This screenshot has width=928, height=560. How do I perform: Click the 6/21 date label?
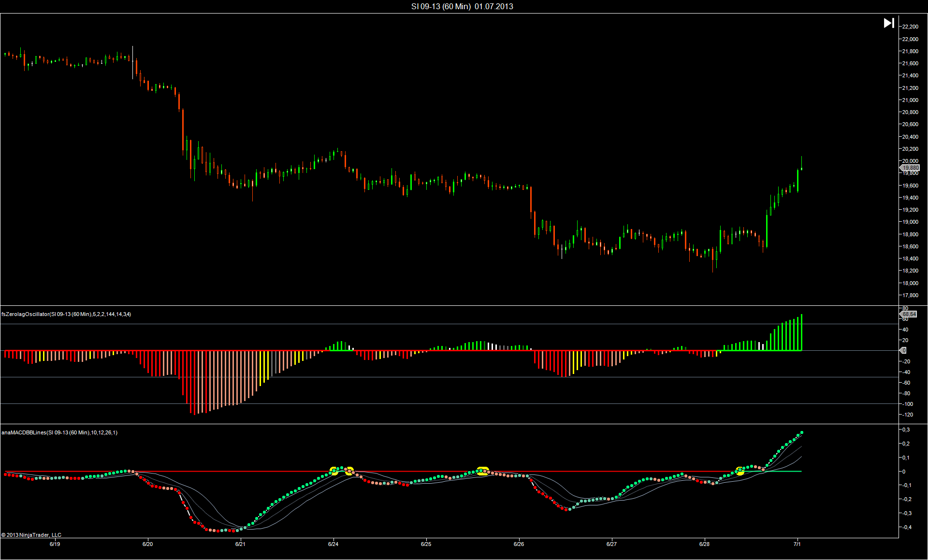coord(241,544)
